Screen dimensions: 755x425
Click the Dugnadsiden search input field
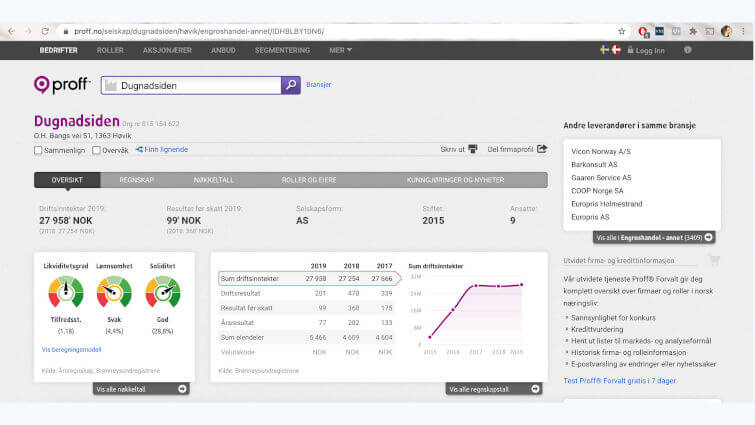coord(191,85)
